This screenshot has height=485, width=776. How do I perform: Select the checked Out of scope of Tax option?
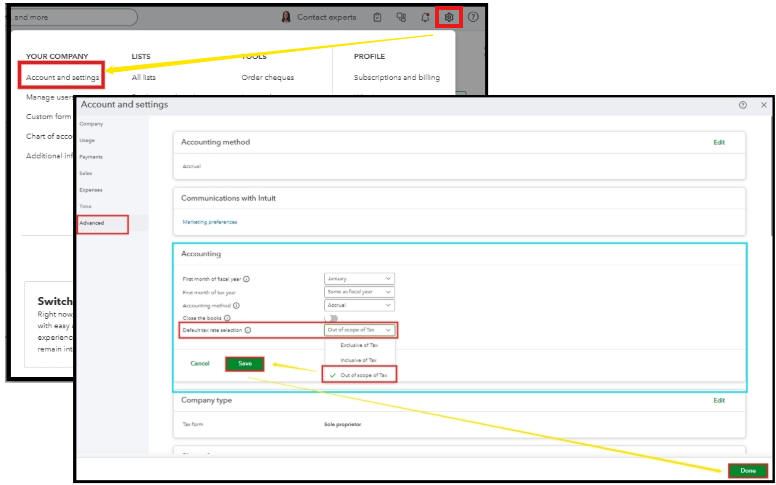(x=359, y=375)
